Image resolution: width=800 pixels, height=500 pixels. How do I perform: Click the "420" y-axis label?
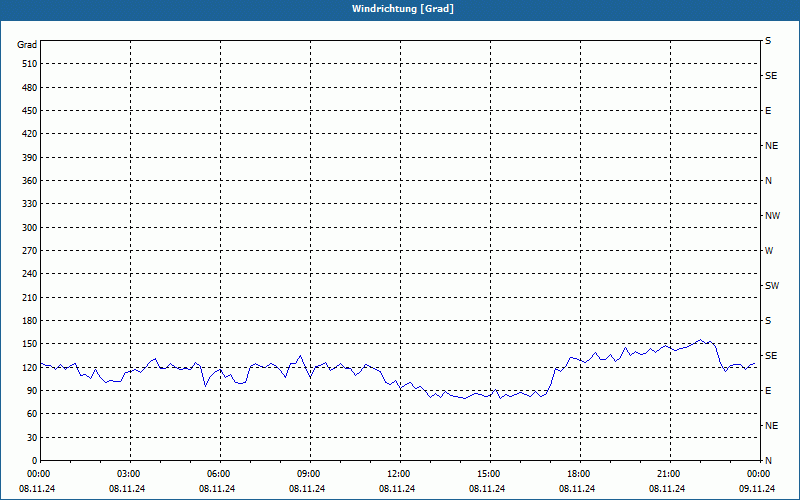pos(30,134)
